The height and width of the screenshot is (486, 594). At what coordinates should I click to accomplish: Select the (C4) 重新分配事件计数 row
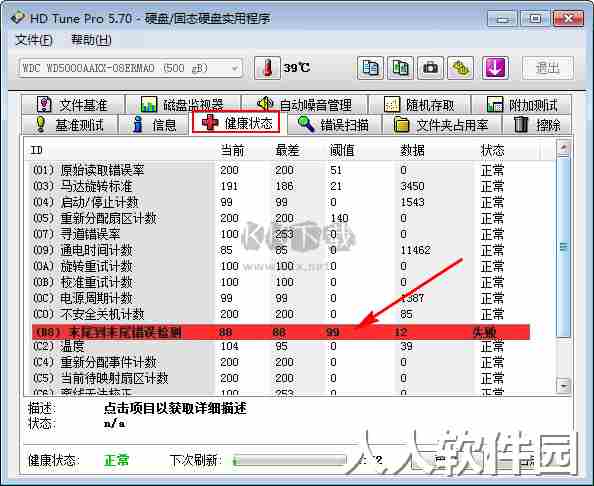click(280, 362)
